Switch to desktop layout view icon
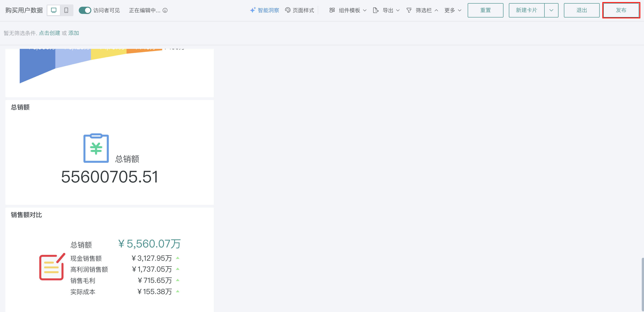Image resolution: width=644 pixels, height=312 pixels. pos(53,10)
